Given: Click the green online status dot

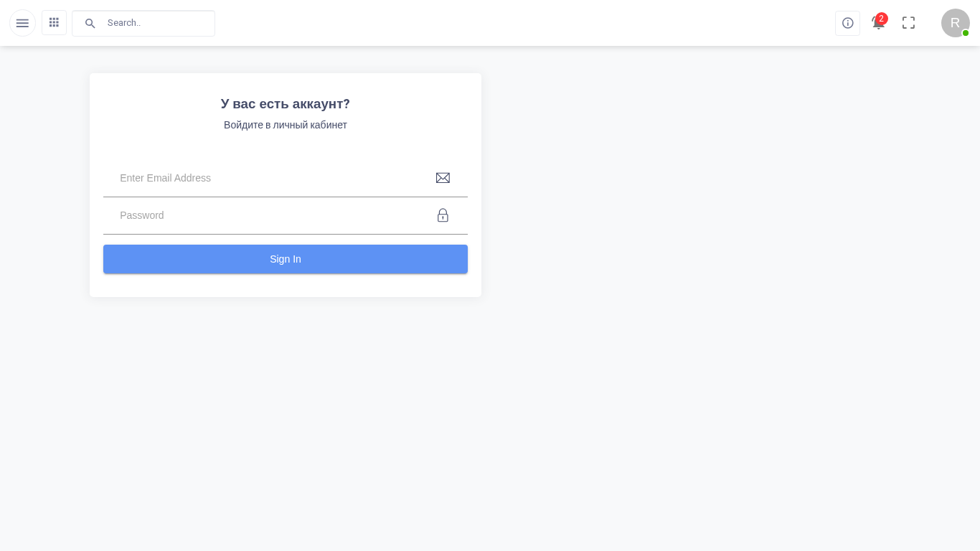Looking at the screenshot, I should [x=966, y=33].
